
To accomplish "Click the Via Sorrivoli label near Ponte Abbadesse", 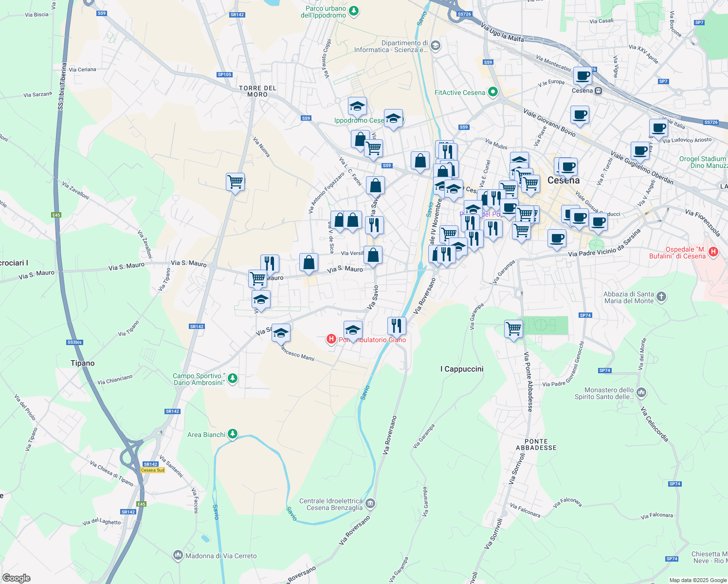I will click(x=517, y=468).
